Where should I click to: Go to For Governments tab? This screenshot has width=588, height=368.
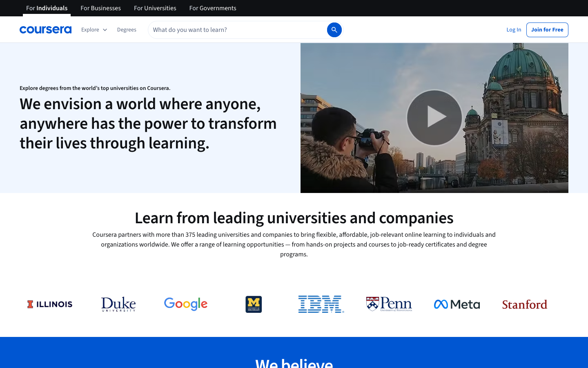click(x=213, y=8)
